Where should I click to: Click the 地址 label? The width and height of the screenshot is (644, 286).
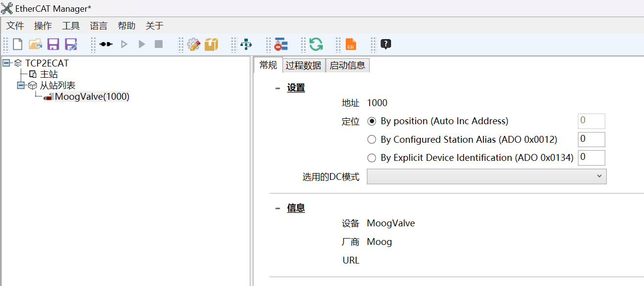[x=351, y=103]
